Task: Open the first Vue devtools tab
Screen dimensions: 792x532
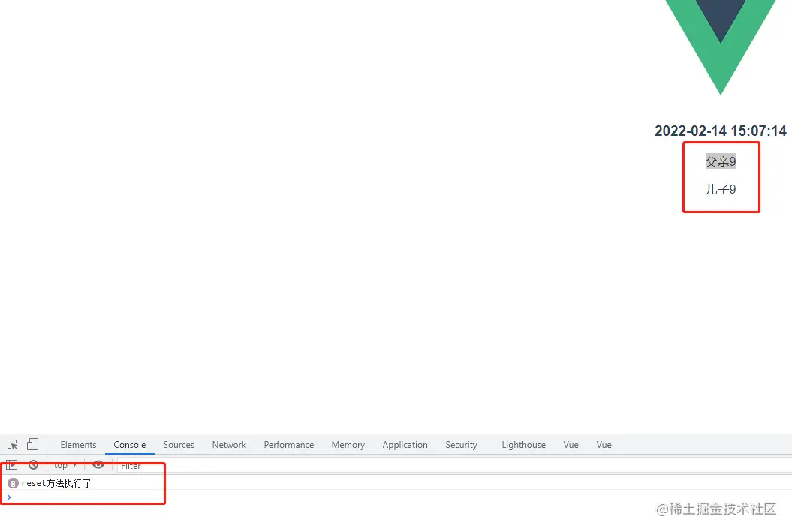Action: (571, 445)
